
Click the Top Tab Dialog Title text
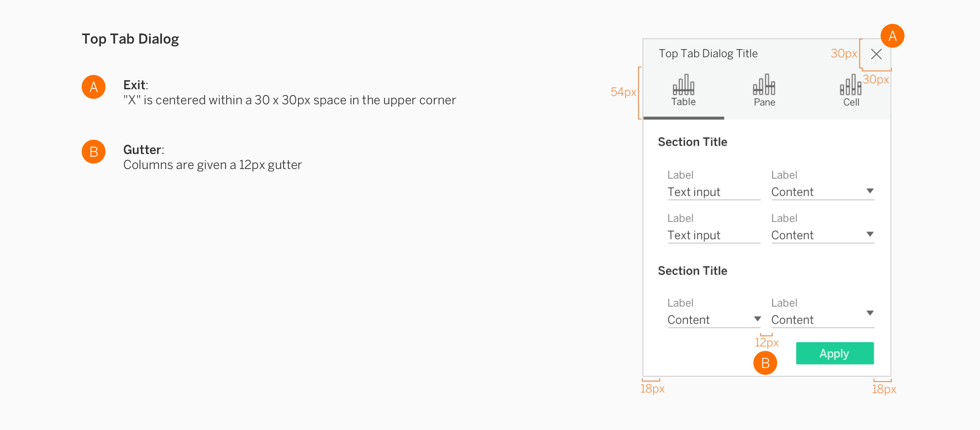(708, 53)
